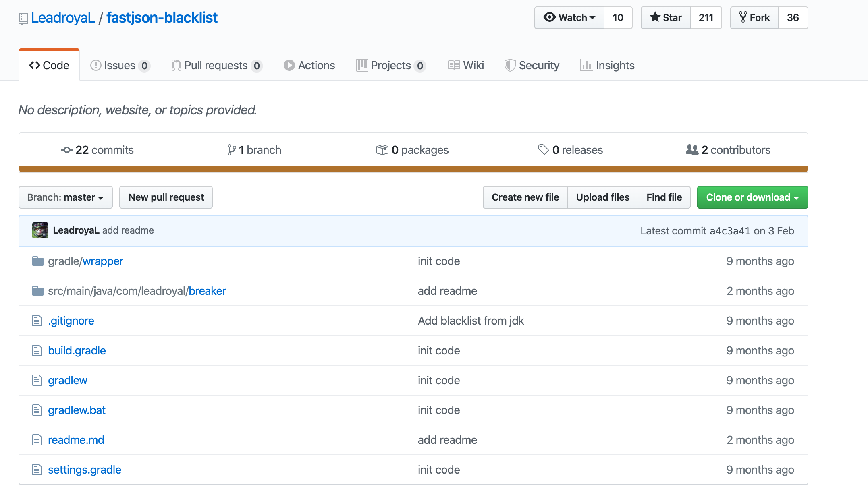This screenshot has width=868, height=493.
Task: Click the gradle/wrapper folder icon
Action: [x=38, y=261]
